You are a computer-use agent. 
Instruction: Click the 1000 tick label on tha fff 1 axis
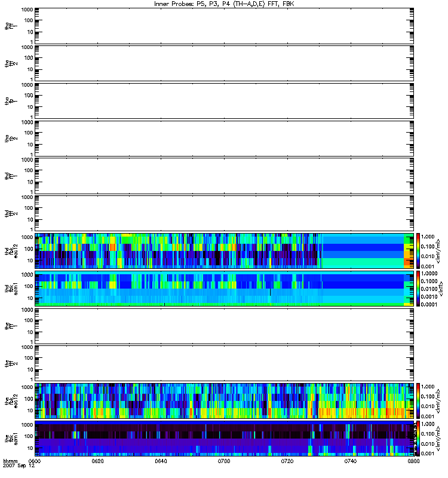pos(27,10)
